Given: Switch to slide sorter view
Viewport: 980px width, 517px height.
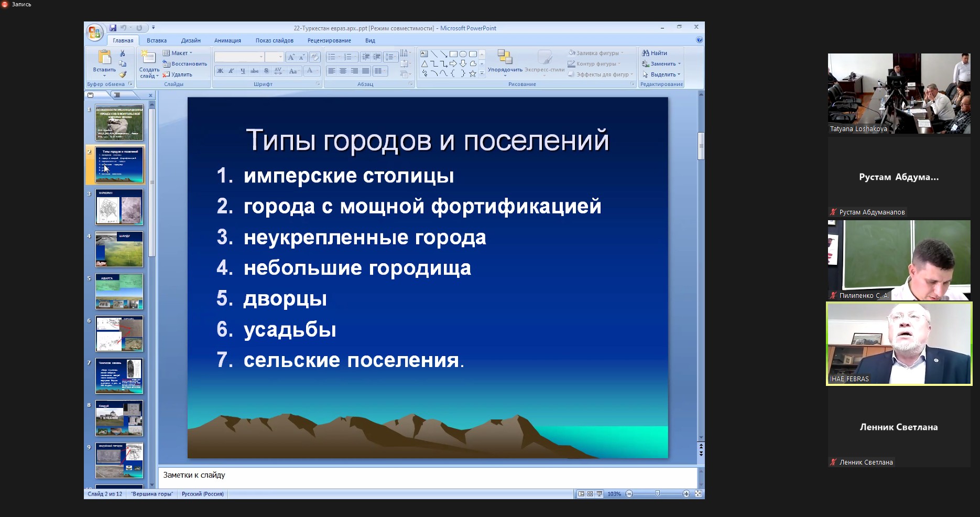Looking at the screenshot, I should coord(590,494).
